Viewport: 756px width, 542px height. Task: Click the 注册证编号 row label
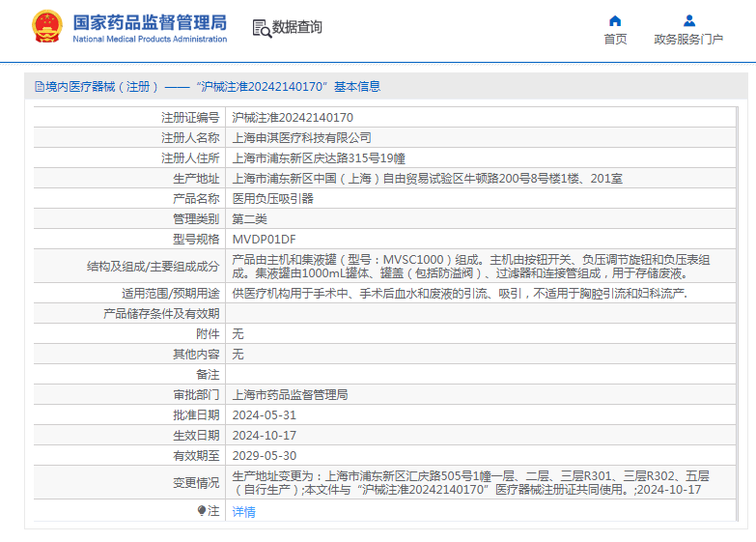coord(190,118)
